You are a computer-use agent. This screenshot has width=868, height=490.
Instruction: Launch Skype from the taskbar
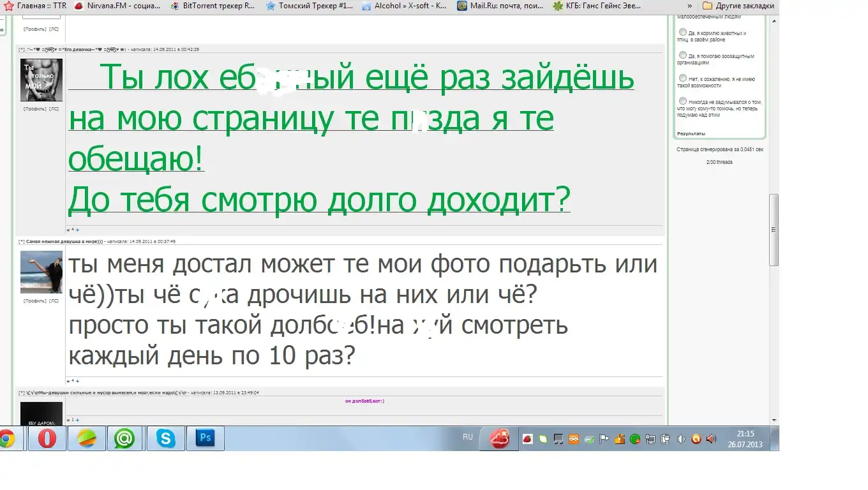tap(166, 439)
